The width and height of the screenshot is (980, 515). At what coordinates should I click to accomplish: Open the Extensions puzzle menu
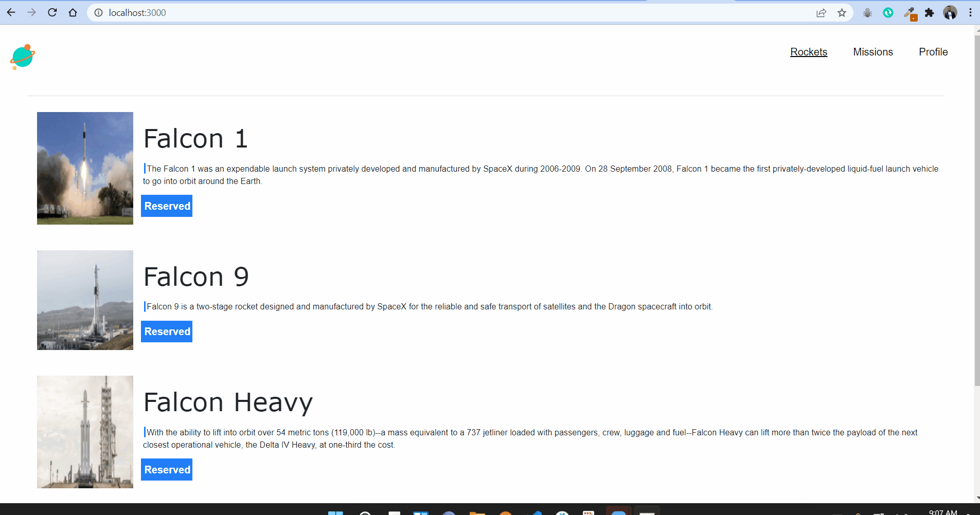929,13
